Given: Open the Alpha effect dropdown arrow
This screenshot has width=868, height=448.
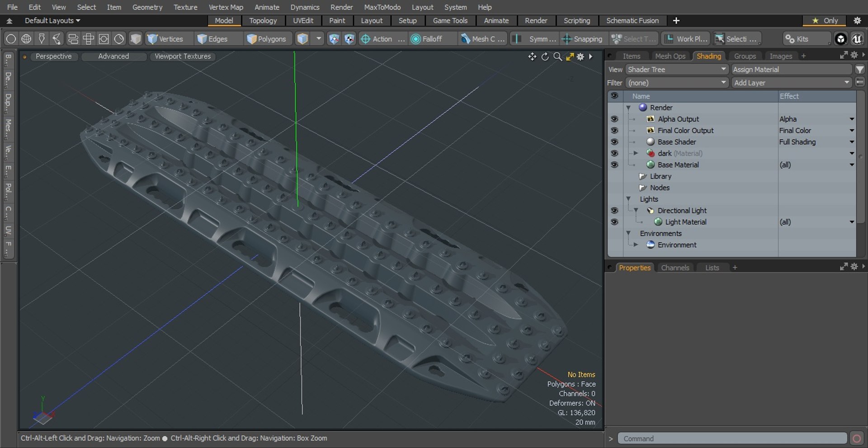Looking at the screenshot, I should coord(852,119).
